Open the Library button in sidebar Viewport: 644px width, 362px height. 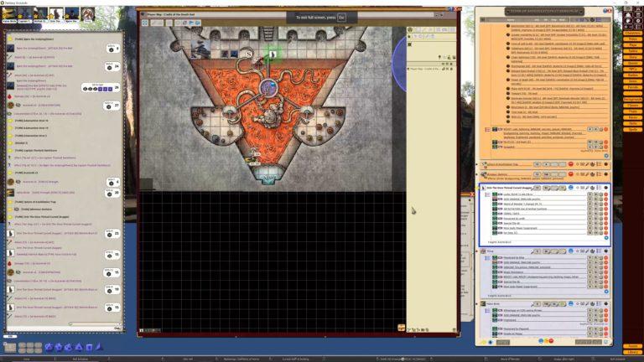point(632,352)
